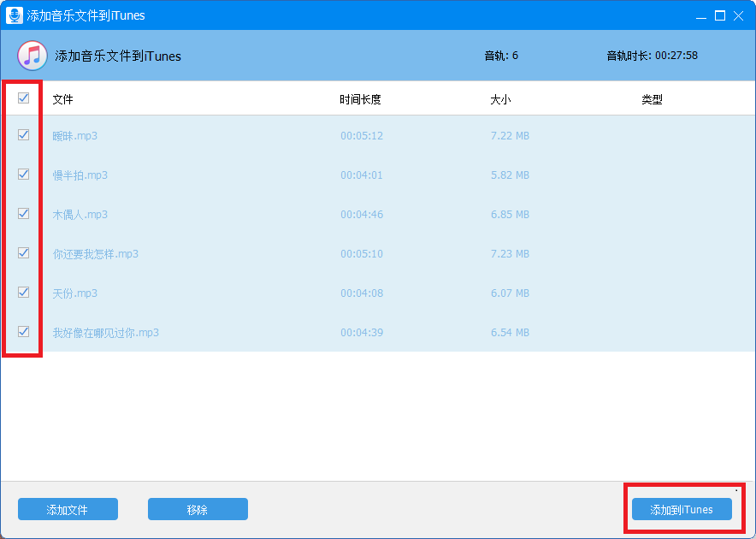Select the file 我好像在哪见过你.mp3

tap(105, 333)
